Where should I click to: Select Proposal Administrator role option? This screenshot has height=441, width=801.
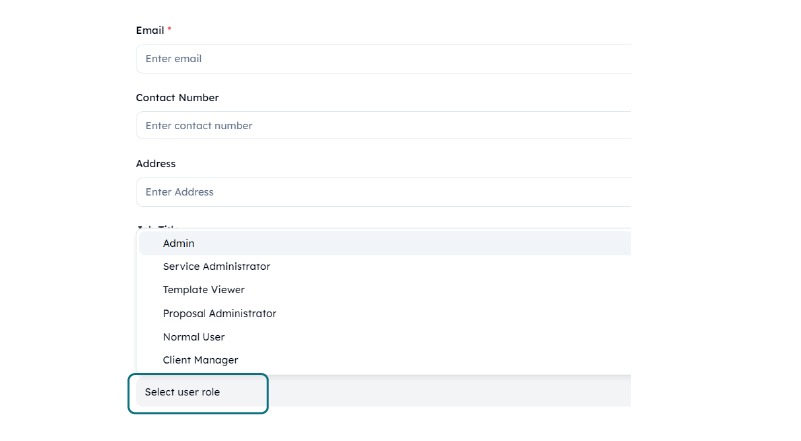[219, 314]
